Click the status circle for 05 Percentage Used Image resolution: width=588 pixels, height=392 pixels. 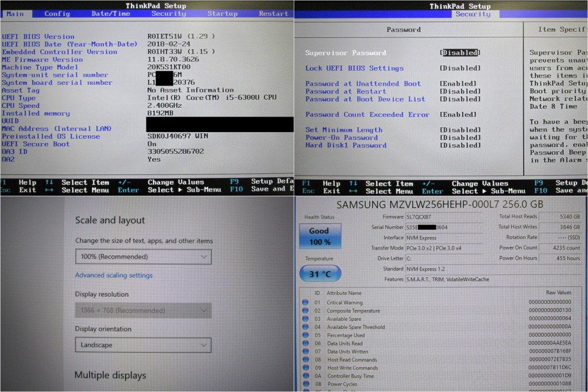coord(305,335)
